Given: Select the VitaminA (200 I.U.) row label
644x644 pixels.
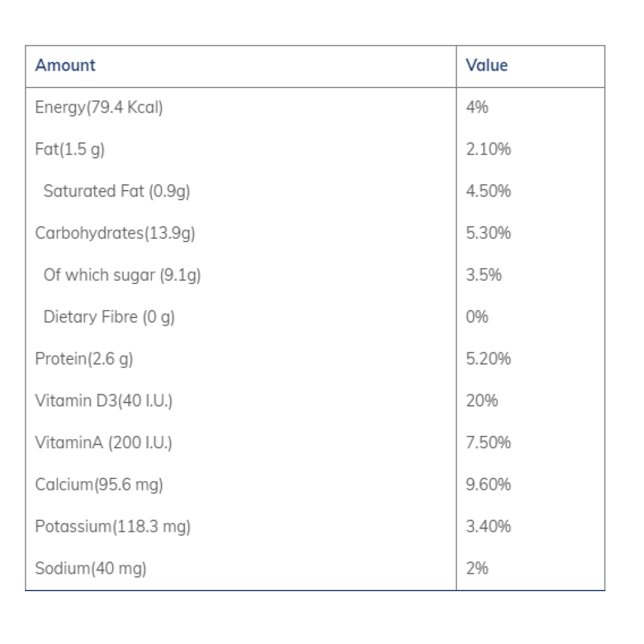Looking at the screenshot, I should (x=104, y=442).
